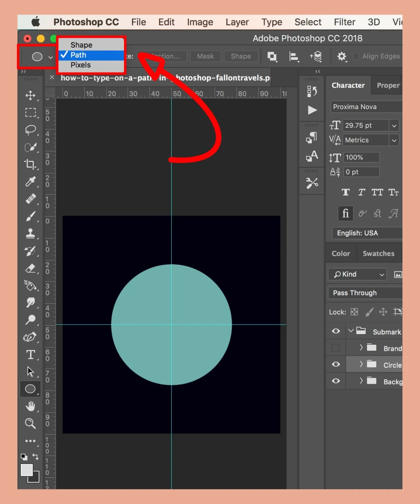Open the History panel icon
This screenshot has height=504, width=420.
[x=312, y=91]
